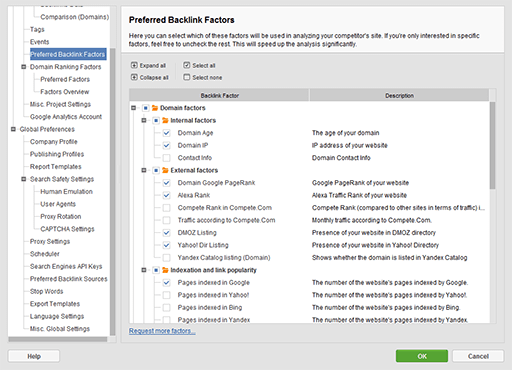This screenshot has width=512, height=370.
Task: Click the Help button
Action: coord(34,356)
